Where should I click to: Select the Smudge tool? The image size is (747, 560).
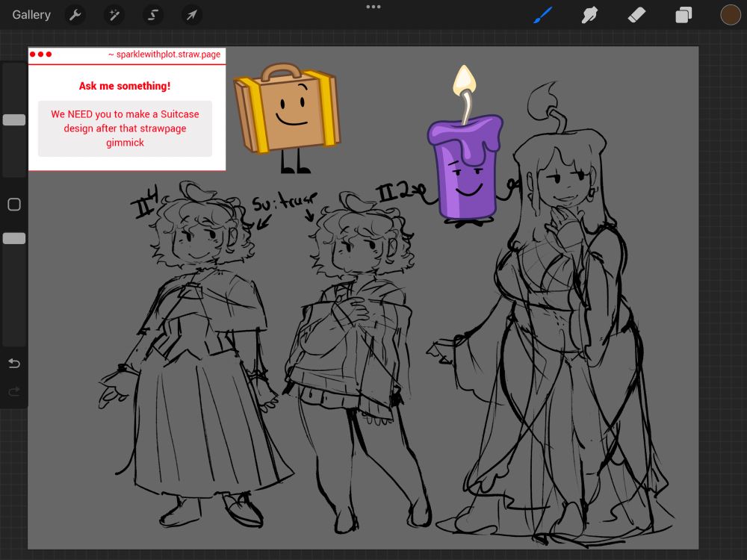(589, 15)
